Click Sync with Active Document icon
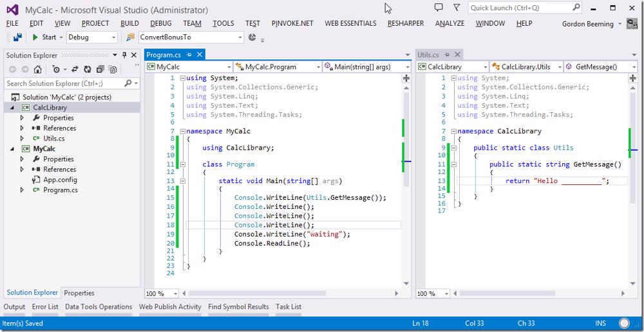This screenshot has height=332, width=644. pos(75,70)
